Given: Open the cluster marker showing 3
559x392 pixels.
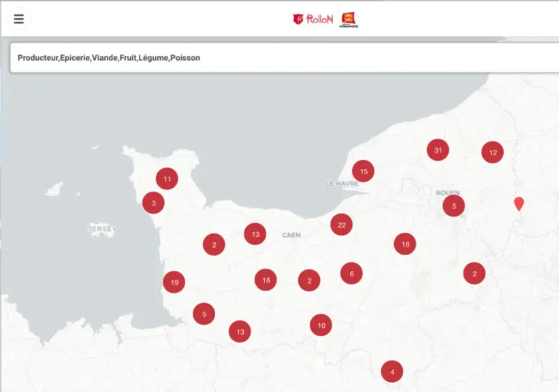Looking at the screenshot, I should (153, 203).
